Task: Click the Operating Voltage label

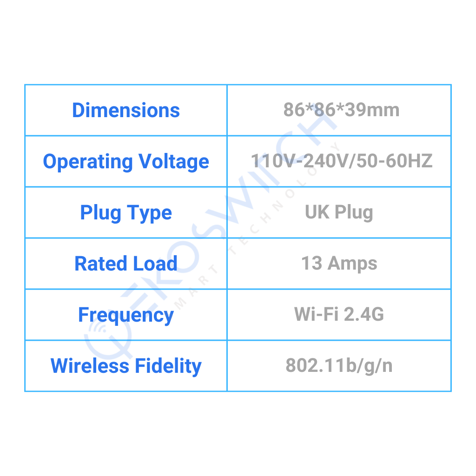Action: coord(126,161)
